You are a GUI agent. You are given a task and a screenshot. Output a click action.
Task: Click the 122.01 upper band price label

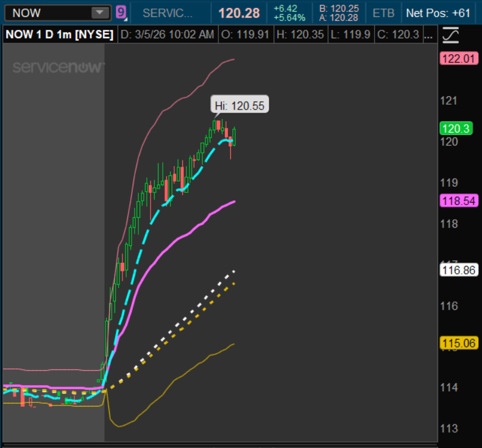click(459, 58)
